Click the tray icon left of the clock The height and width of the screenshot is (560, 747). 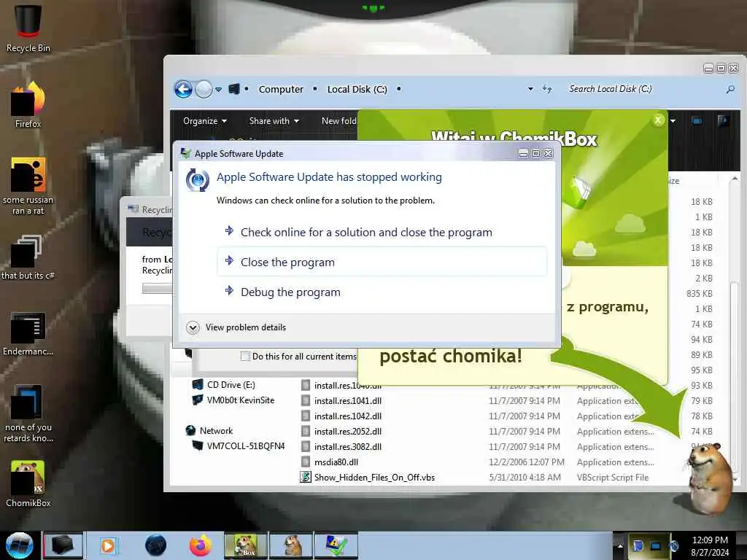tap(673, 545)
